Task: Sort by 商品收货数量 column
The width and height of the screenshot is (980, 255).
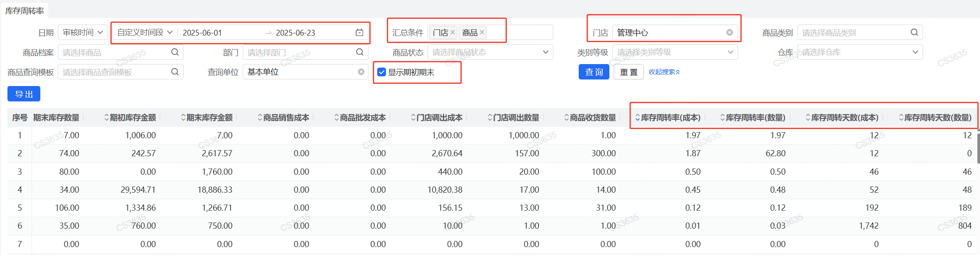Action: (566, 118)
